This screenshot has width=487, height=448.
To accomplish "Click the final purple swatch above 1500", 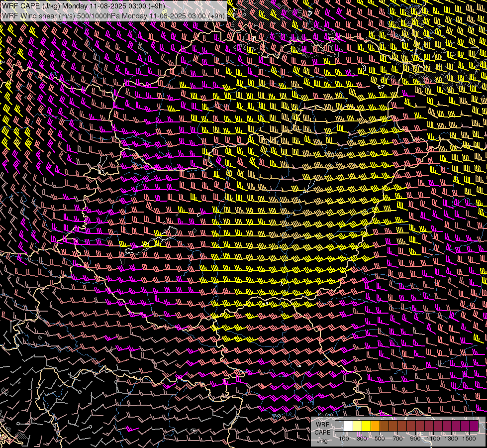I will (x=474, y=426).
